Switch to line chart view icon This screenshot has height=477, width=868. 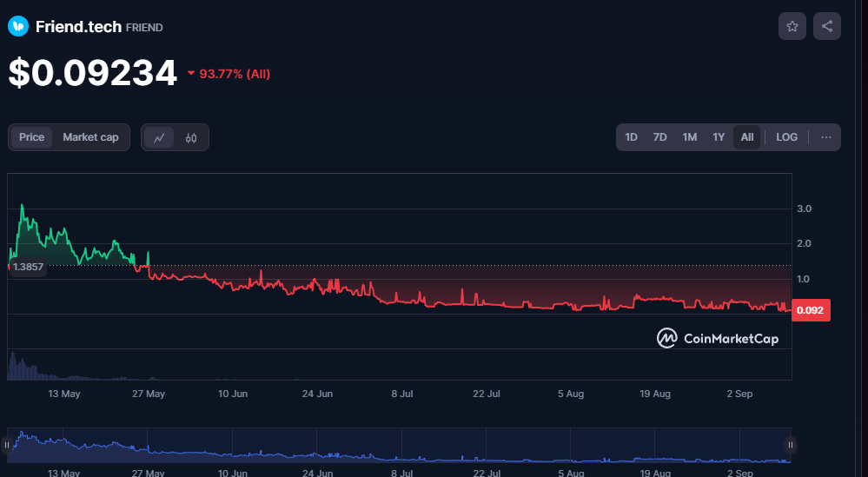[x=159, y=138]
